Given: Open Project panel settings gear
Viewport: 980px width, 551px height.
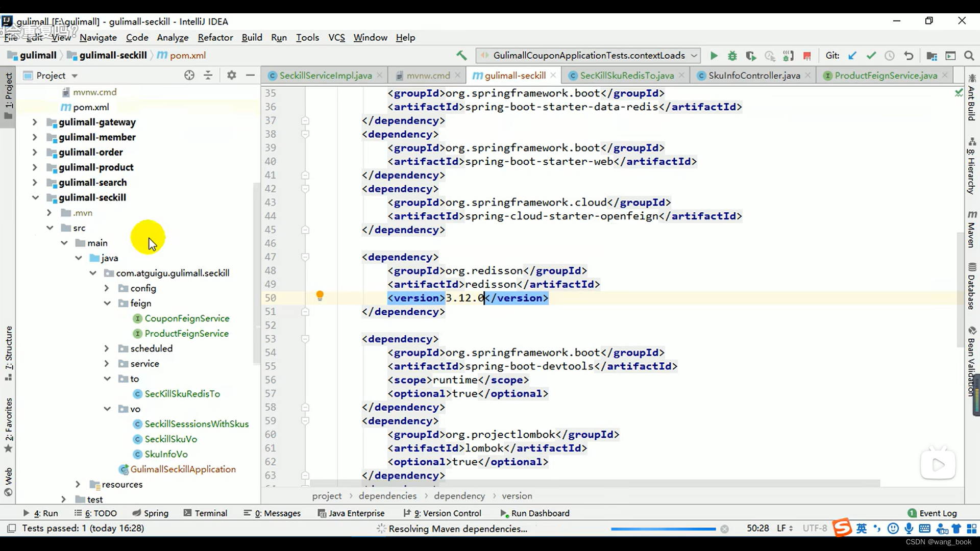Looking at the screenshot, I should point(231,76).
